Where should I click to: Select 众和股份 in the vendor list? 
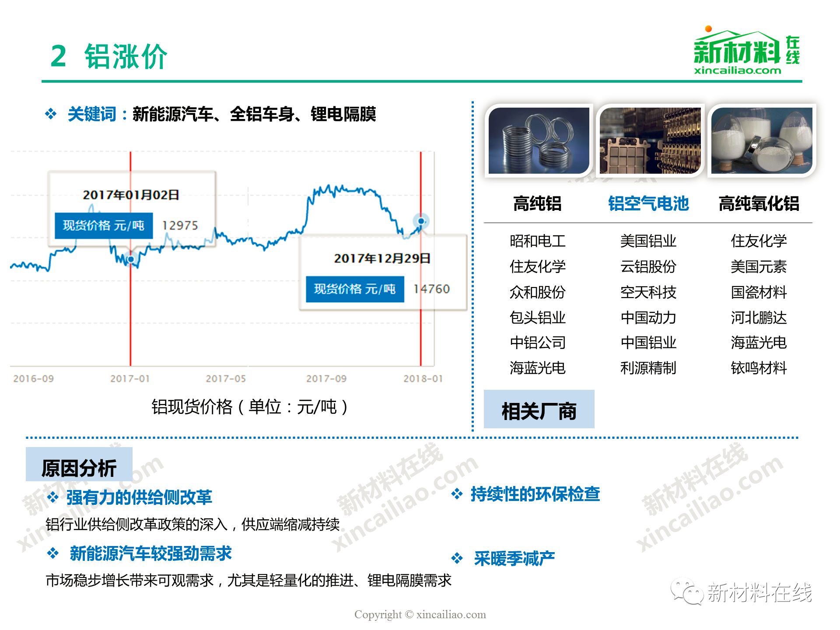(x=538, y=292)
